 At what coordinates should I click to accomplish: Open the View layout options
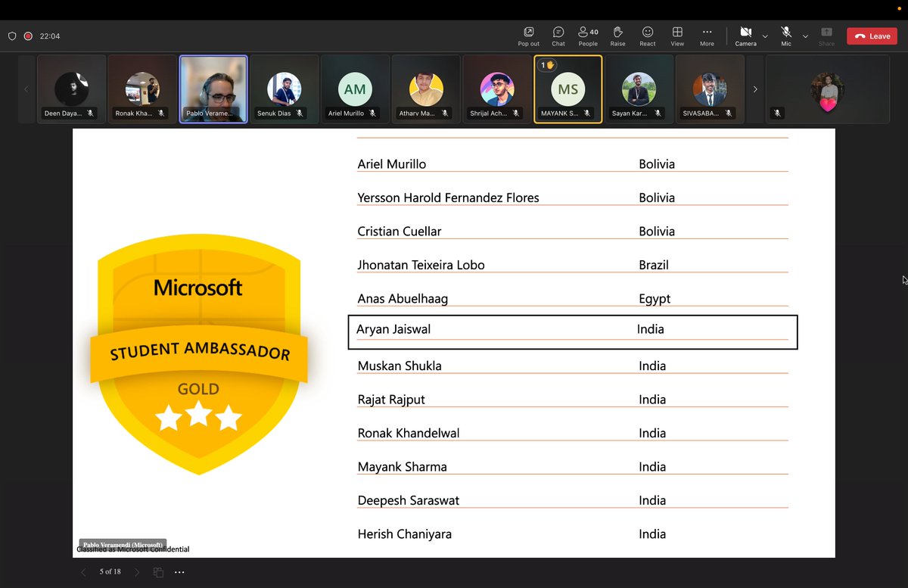click(677, 36)
